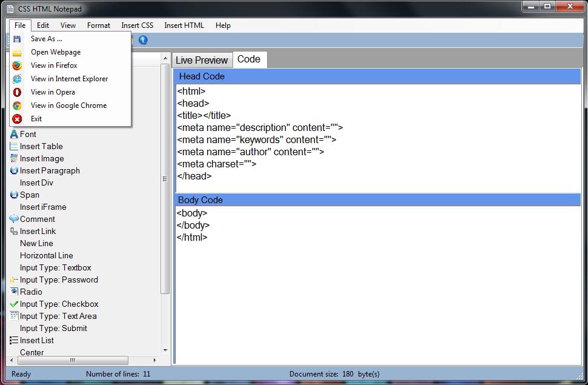Click the Insert Image picture icon
The width and height of the screenshot is (588, 385).
click(x=14, y=158)
